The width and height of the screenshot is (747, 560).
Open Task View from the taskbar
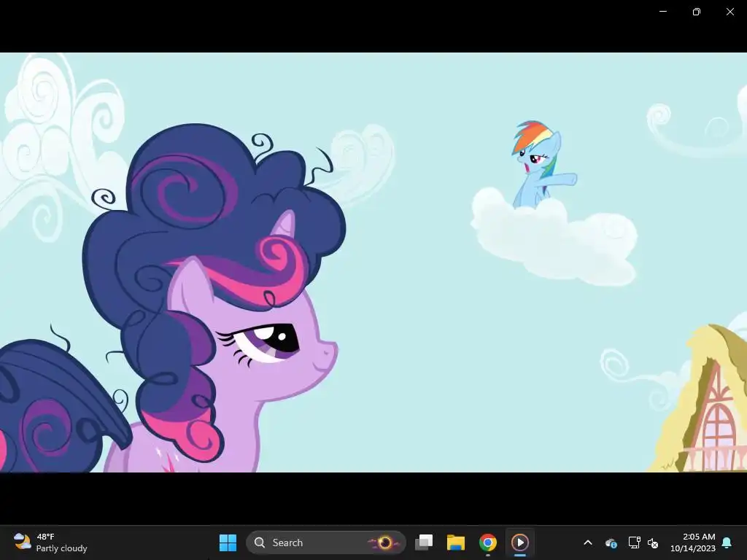click(424, 542)
